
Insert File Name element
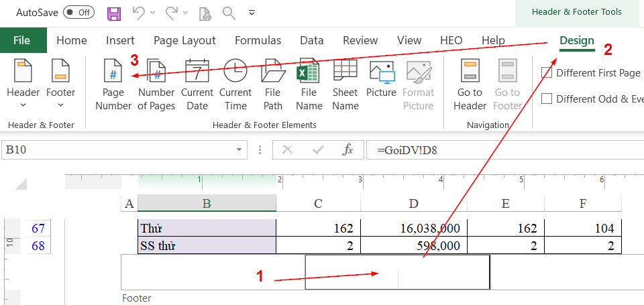point(309,84)
